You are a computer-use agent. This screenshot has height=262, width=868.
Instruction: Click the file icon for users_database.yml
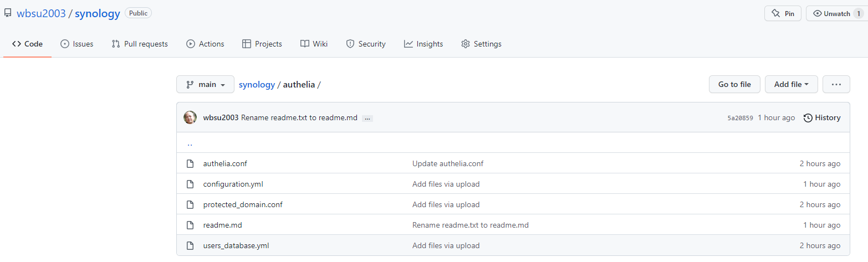coord(190,245)
